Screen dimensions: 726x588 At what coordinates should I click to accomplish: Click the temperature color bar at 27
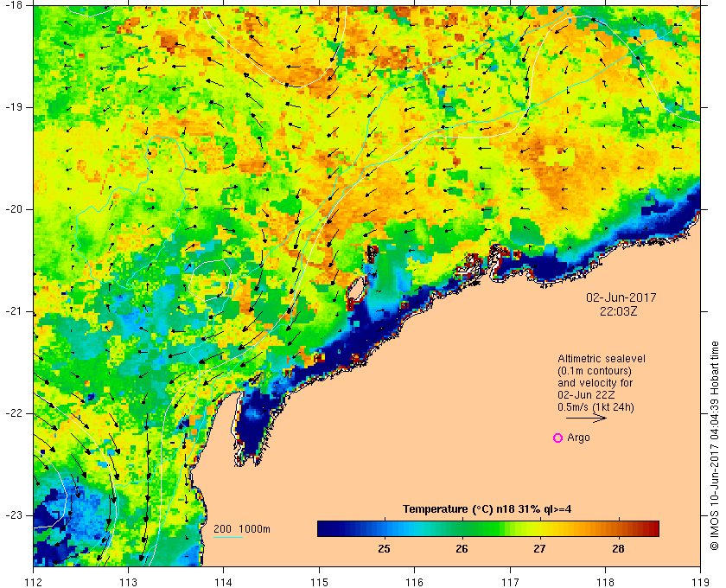540,528
